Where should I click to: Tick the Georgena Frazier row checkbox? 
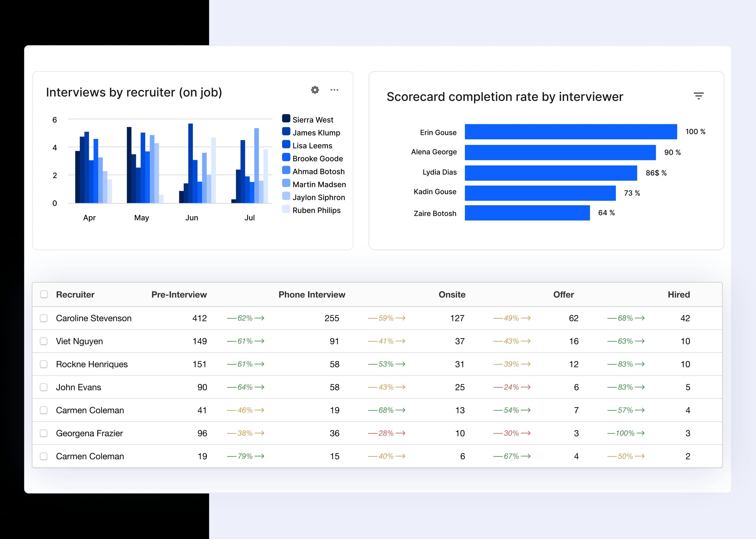(44, 433)
